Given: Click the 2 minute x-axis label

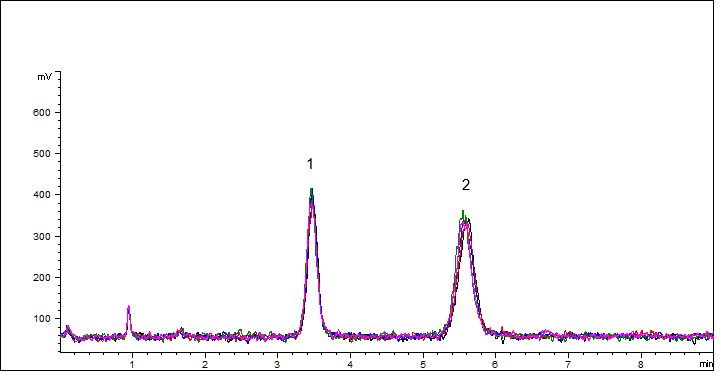Looking at the screenshot, I should tap(205, 365).
